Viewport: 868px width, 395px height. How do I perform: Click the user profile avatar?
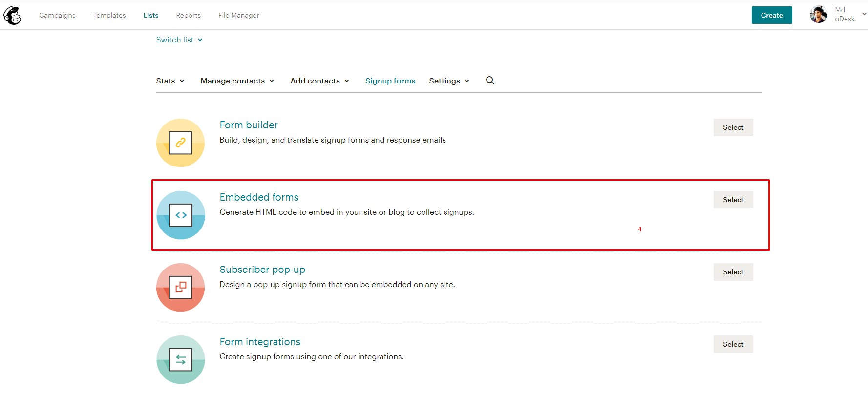[818, 15]
